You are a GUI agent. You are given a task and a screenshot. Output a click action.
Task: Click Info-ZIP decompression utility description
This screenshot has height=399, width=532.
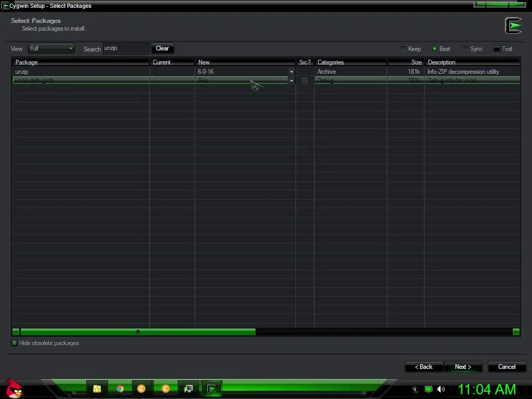(x=463, y=72)
